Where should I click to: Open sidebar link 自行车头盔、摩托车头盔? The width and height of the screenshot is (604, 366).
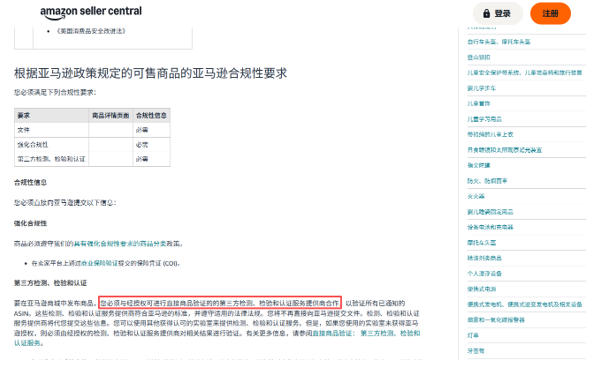point(499,42)
